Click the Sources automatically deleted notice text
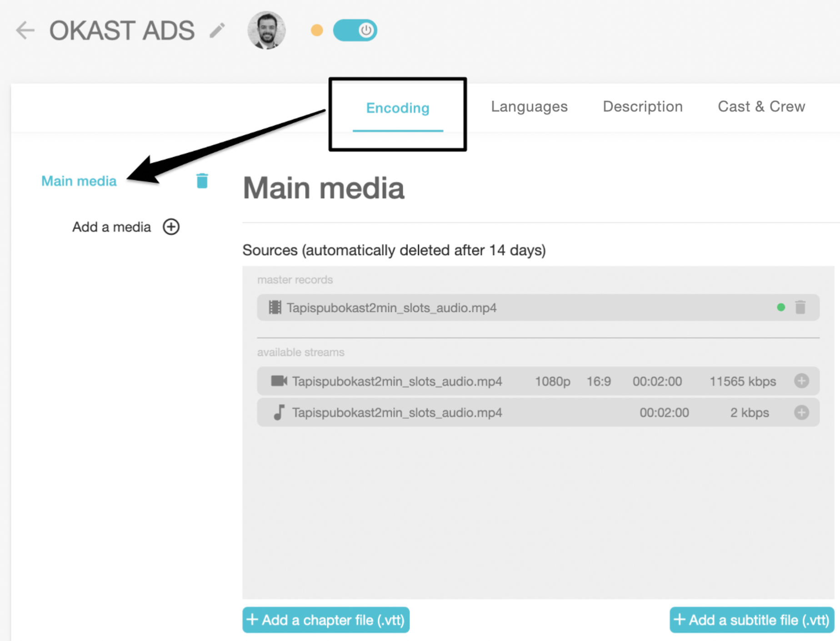 394,250
